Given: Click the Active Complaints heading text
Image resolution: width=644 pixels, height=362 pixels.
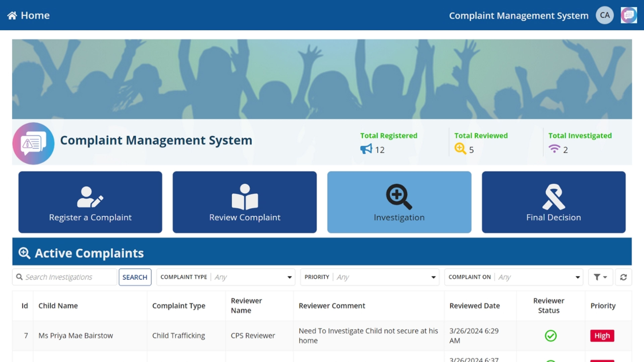Looking at the screenshot, I should pos(89,253).
